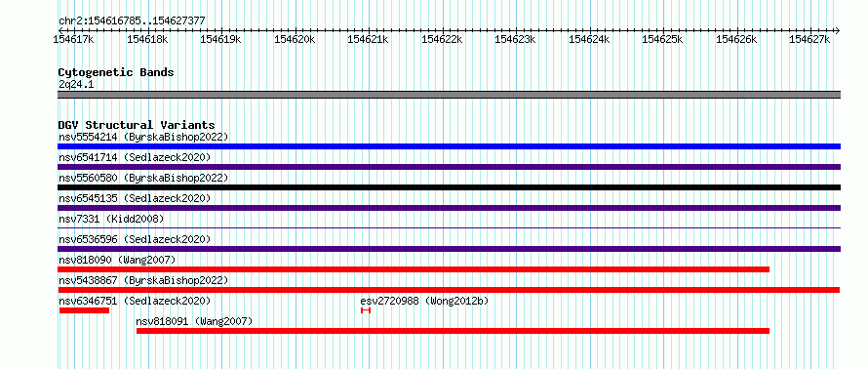Open the nsv6346751 (Sedlazeck2020) label

click(x=135, y=301)
